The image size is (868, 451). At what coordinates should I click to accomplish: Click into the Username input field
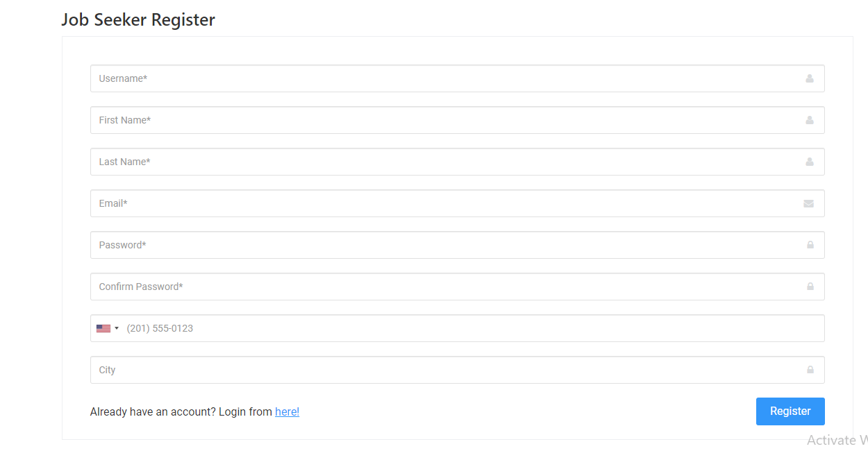tap(417, 78)
